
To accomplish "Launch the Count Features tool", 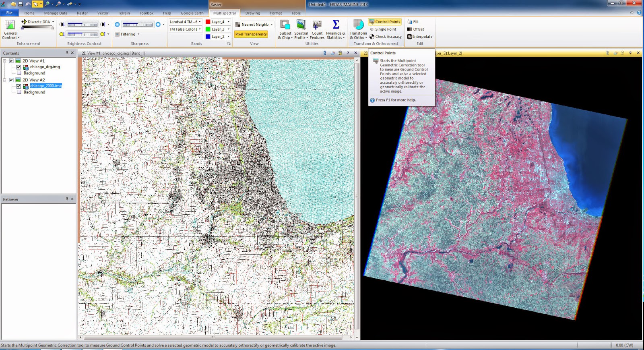I will (317, 29).
